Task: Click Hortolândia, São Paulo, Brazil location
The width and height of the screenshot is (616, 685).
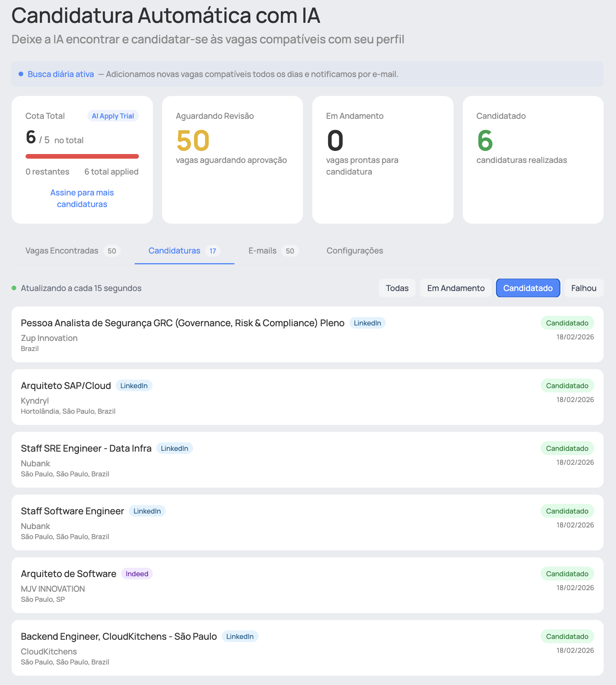Action: pyautogui.click(x=68, y=411)
